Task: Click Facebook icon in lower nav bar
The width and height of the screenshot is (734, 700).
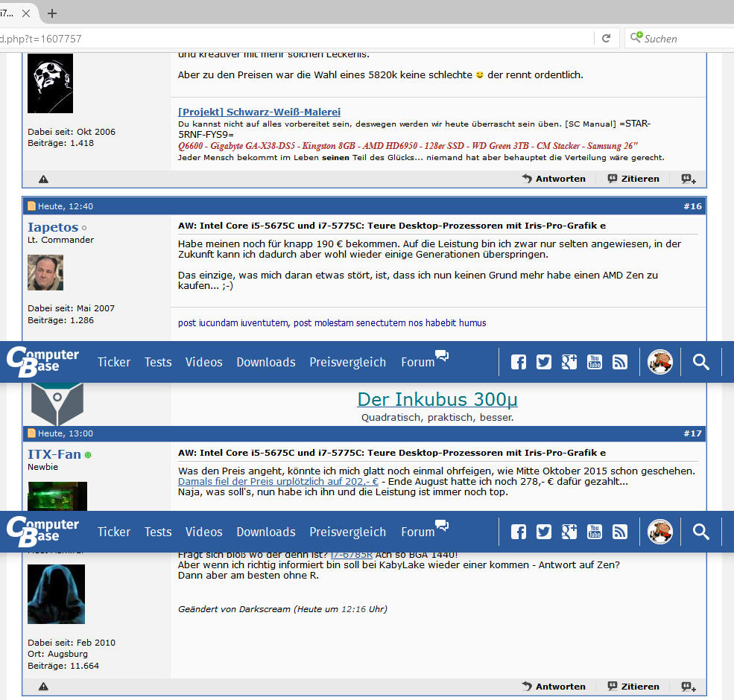Action: click(x=519, y=532)
